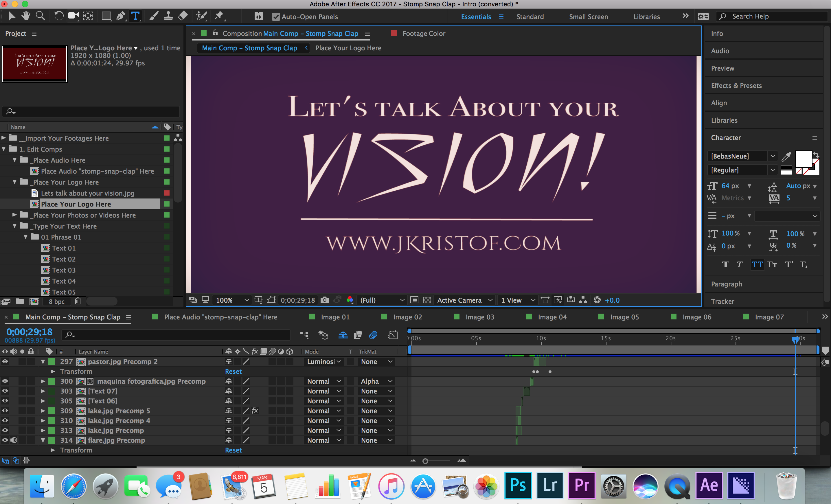This screenshot has width=831, height=504.
Task: Select the Zoom tool magnifier
Action: [41, 16]
